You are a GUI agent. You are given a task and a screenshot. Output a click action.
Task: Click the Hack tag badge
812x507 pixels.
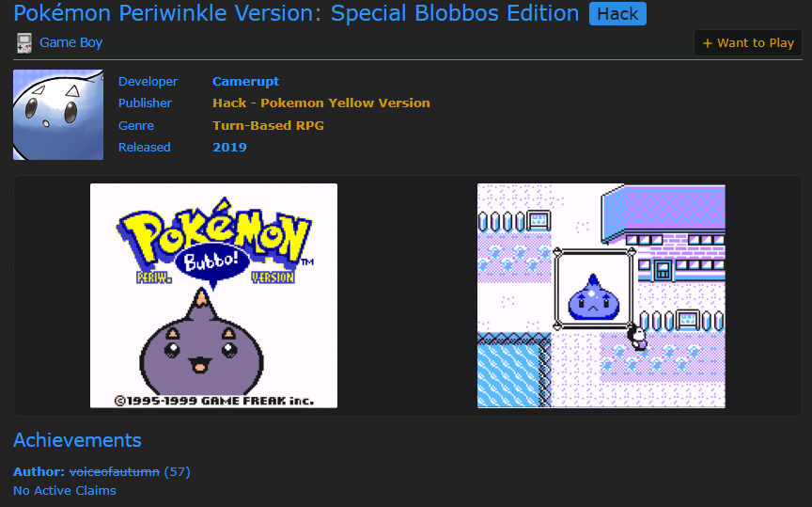[x=617, y=14]
